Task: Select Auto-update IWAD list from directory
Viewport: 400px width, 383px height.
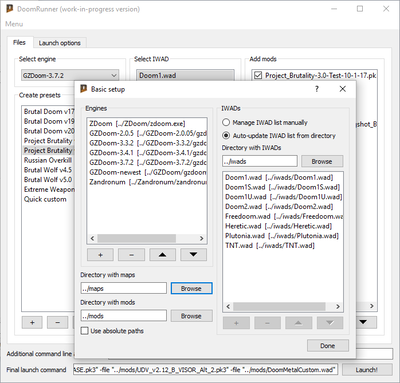Action: [x=279, y=136]
